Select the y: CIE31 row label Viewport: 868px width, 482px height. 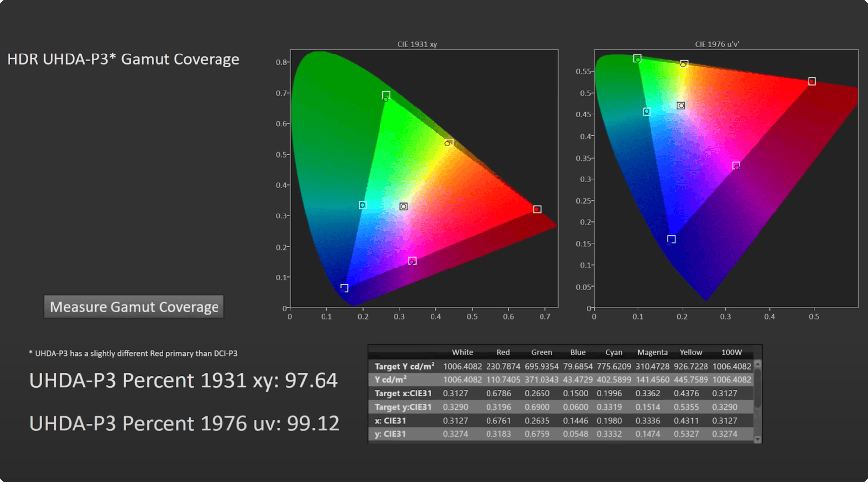tap(390, 434)
